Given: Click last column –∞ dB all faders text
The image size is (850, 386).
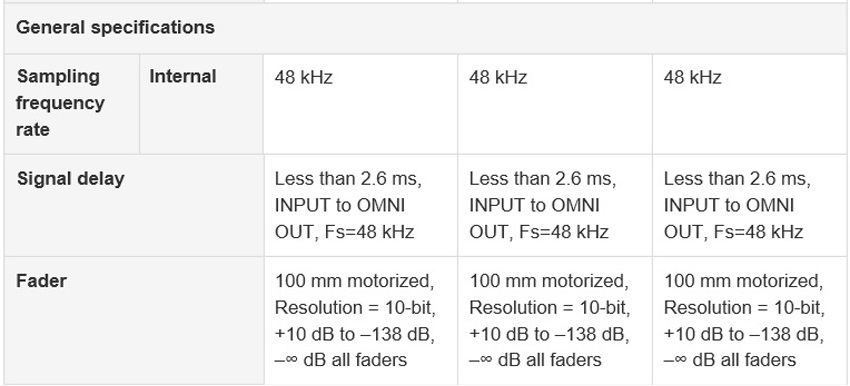Looking at the screenshot, I should [730, 360].
